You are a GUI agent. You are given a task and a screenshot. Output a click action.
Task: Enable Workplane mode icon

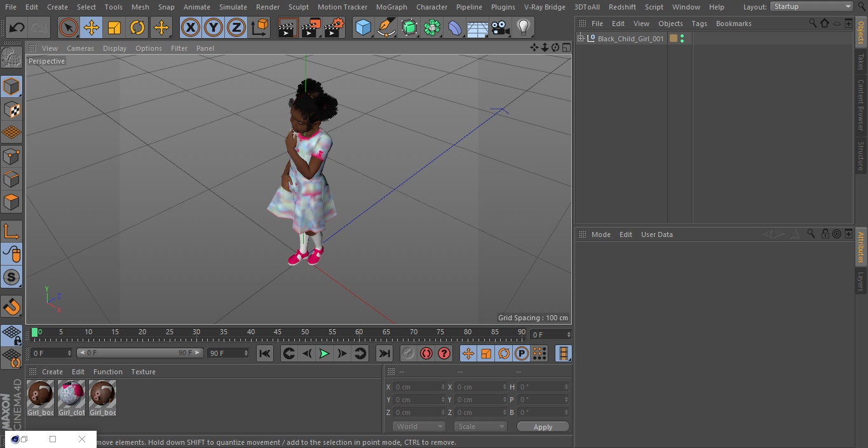[x=11, y=133]
